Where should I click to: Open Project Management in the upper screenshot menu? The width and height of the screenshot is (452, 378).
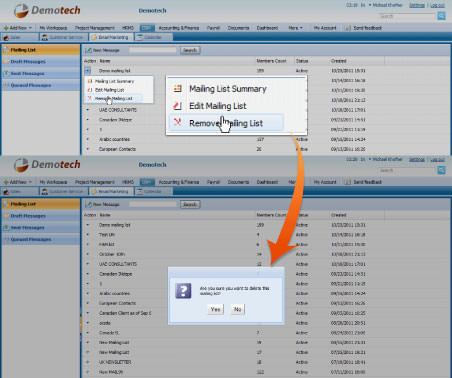tap(95, 28)
